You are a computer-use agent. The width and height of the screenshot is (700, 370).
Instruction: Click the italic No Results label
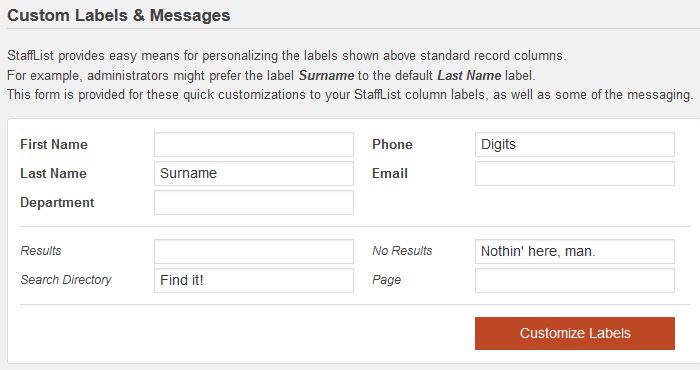[402, 251]
